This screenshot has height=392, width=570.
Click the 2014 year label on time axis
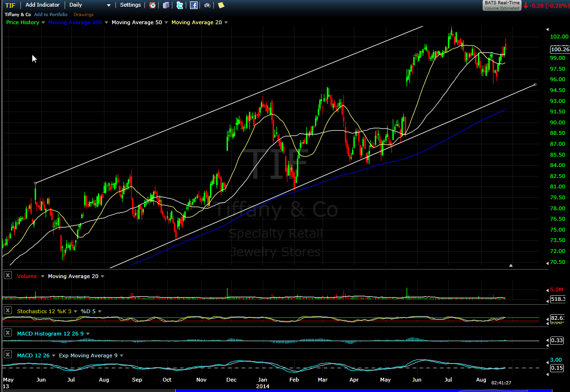point(263,386)
